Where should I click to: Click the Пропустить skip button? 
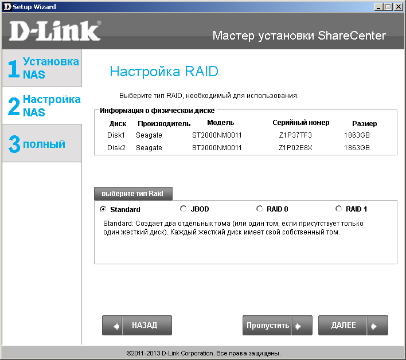[277, 325]
